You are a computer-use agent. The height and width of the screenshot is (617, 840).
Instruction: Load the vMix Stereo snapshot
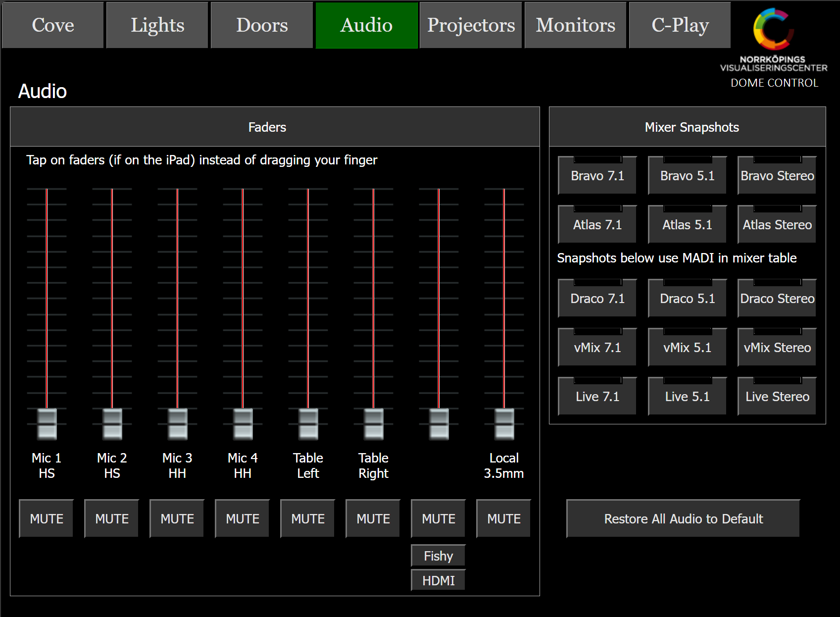tap(777, 347)
